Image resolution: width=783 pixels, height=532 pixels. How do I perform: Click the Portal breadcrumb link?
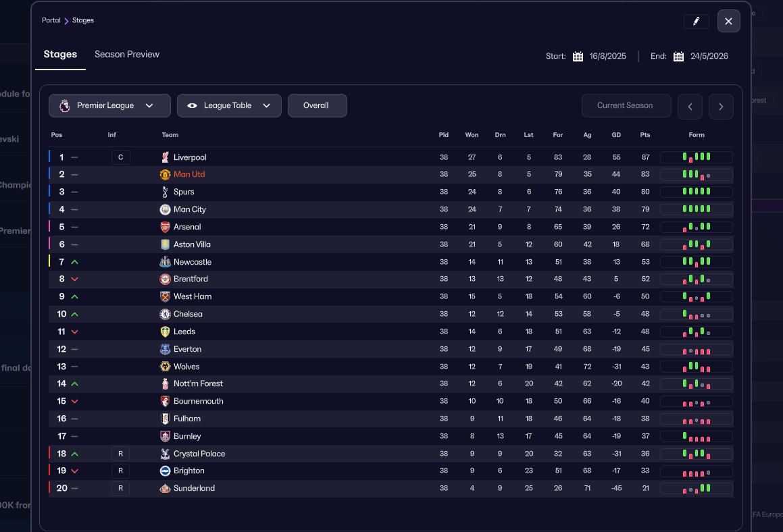(51, 20)
